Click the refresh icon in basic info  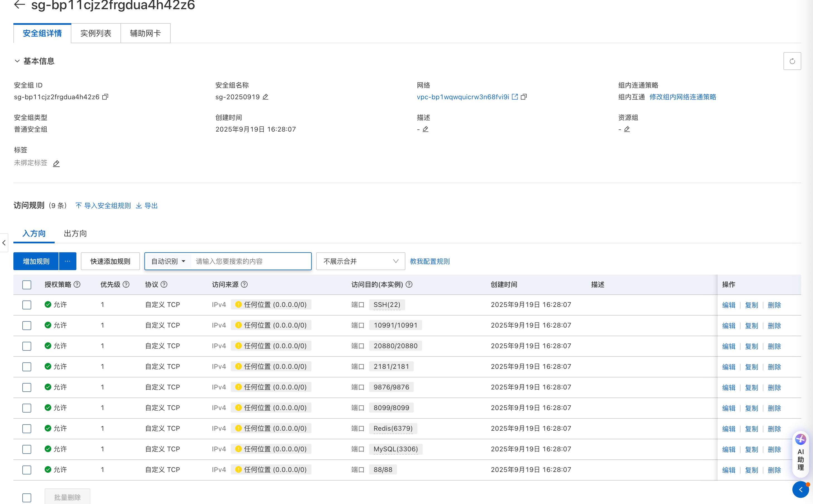tap(792, 61)
